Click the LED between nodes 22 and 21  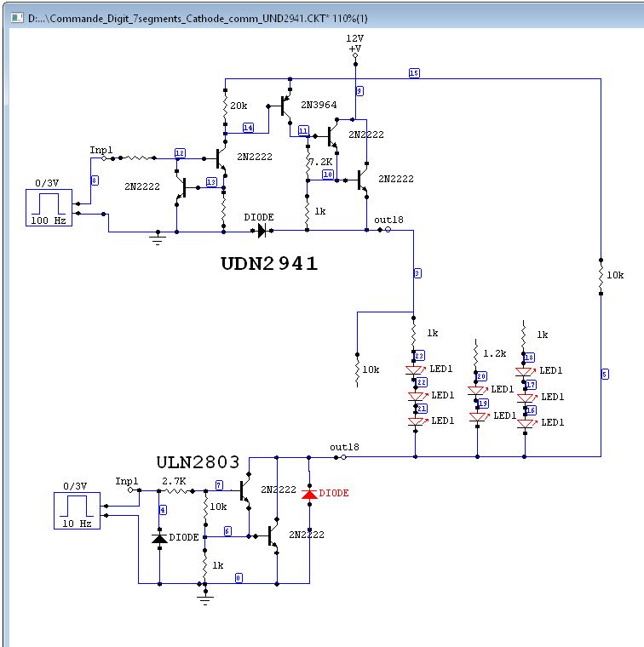coord(416,396)
